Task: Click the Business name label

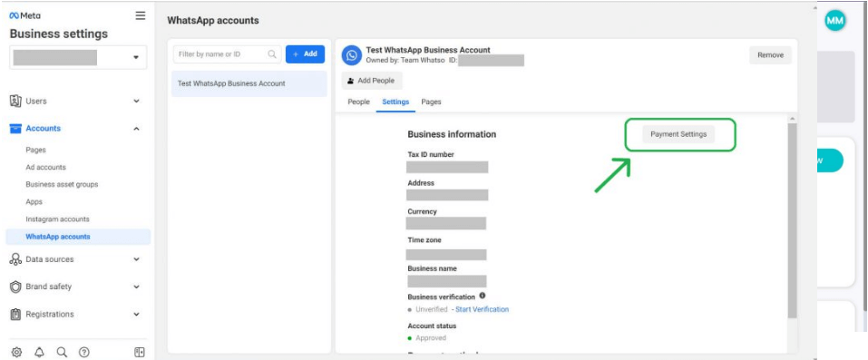Action: 433,268
